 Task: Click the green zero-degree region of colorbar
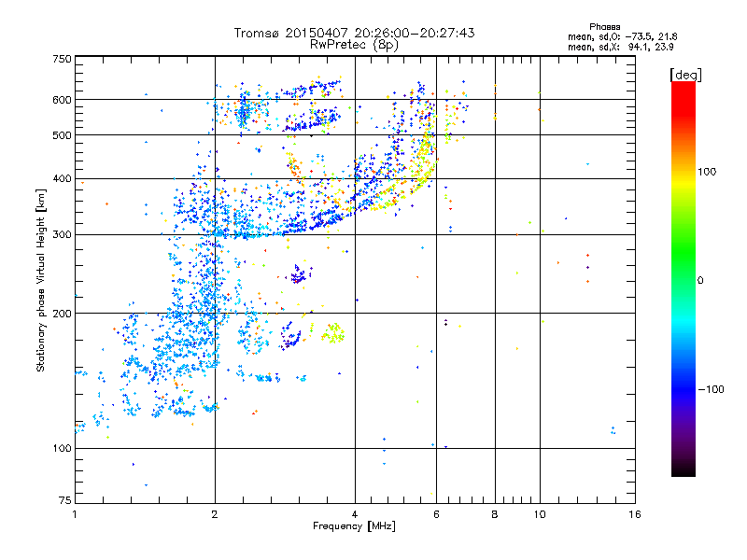click(x=684, y=280)
